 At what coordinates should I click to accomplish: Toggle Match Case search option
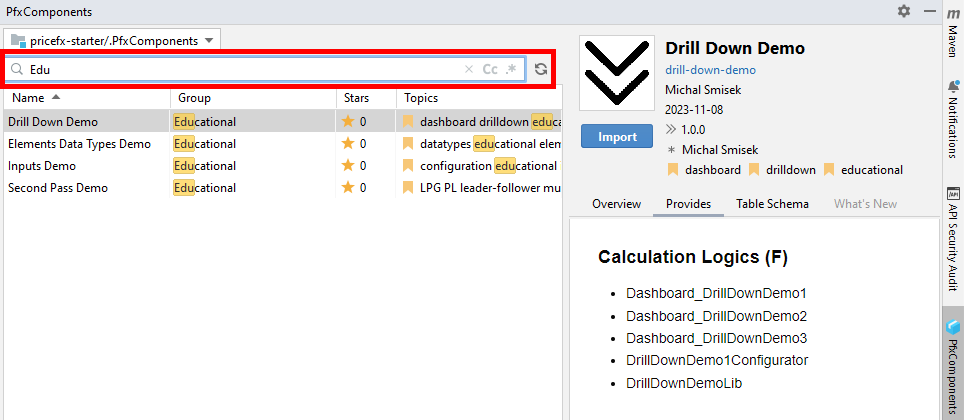click(490, 69)
